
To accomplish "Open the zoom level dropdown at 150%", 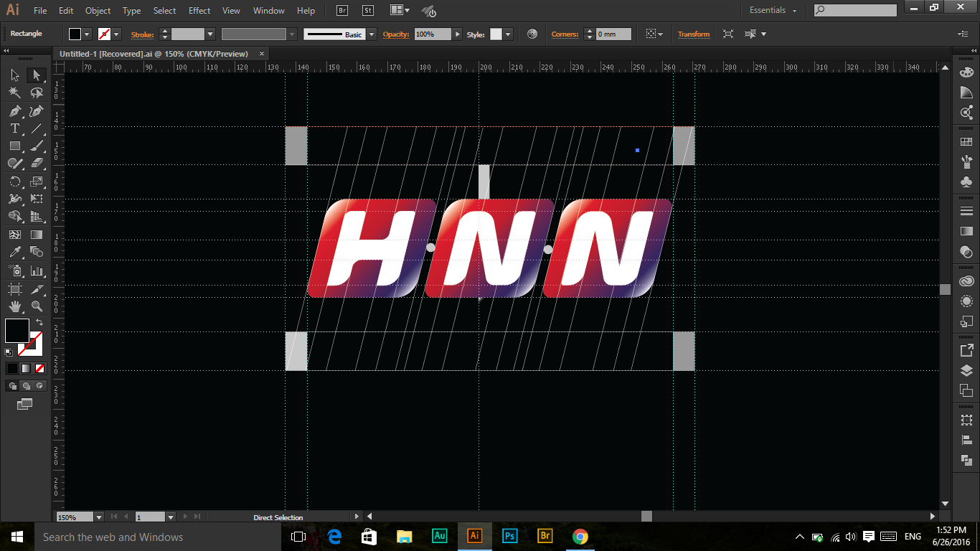I will click(x=99, y=517).
